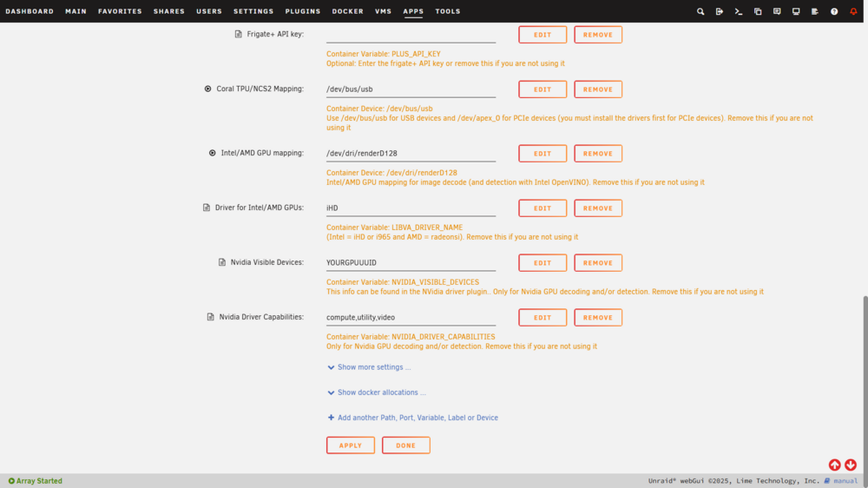Click the icon beside Nvidia Visible Devices
This screenshot has height=488, width=868.
[222, 262]
